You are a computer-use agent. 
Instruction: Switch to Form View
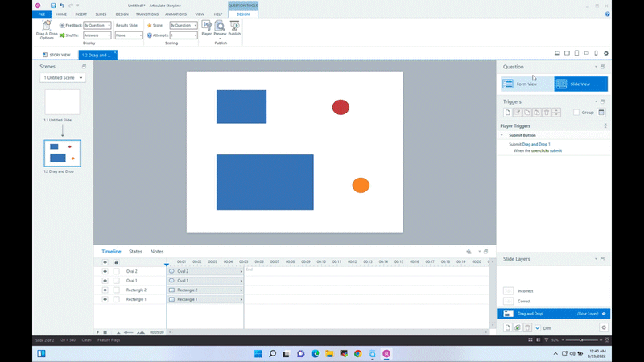tap(527, 84)
